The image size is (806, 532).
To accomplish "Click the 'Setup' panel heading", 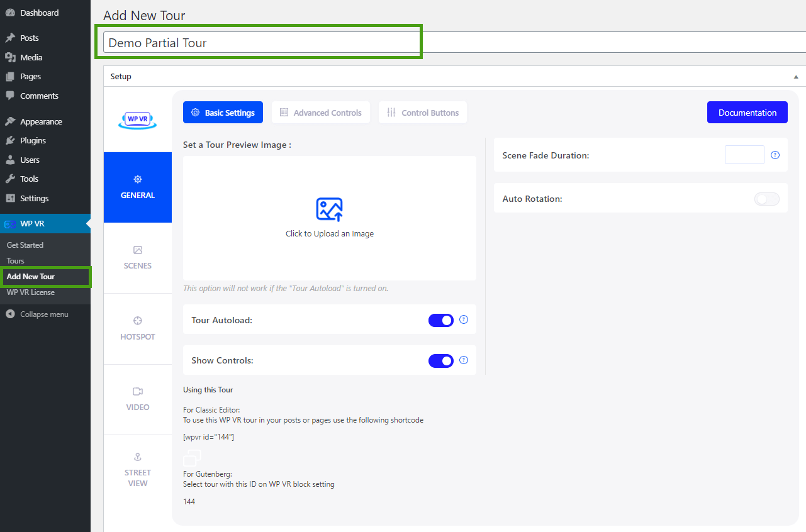I will (121, 77).
